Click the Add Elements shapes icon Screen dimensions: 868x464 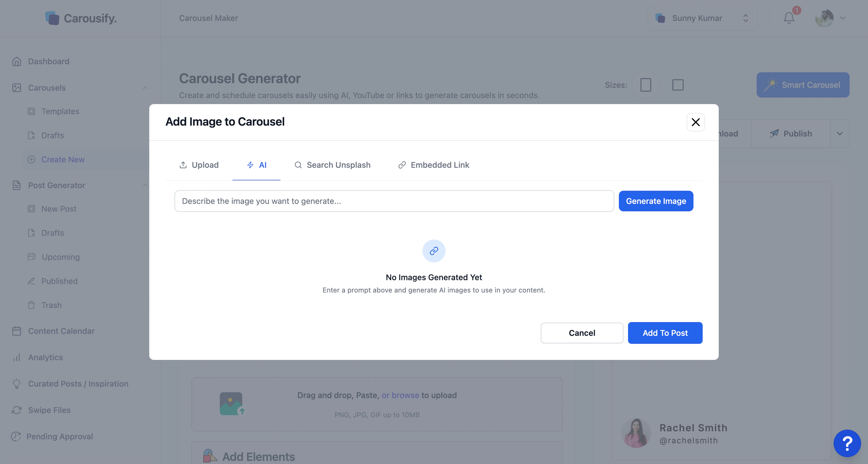(210, 456)
